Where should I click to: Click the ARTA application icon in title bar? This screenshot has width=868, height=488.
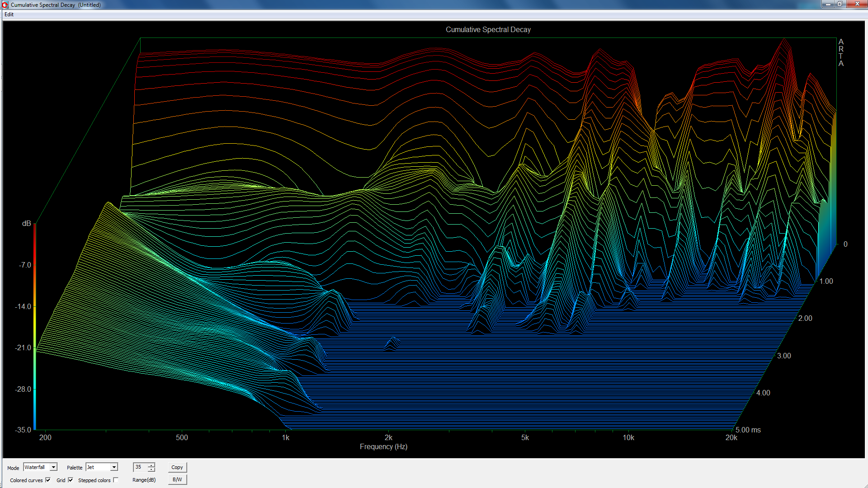(x=5, y=5)
